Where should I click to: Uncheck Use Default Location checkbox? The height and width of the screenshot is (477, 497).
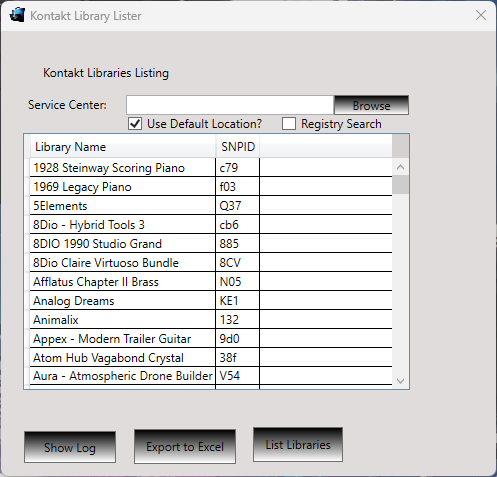click(135, 124)
